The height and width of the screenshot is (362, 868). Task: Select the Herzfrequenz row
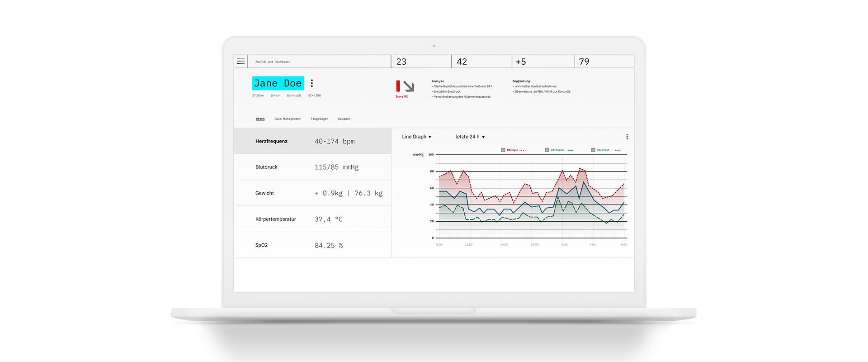(x=312, y=141)
